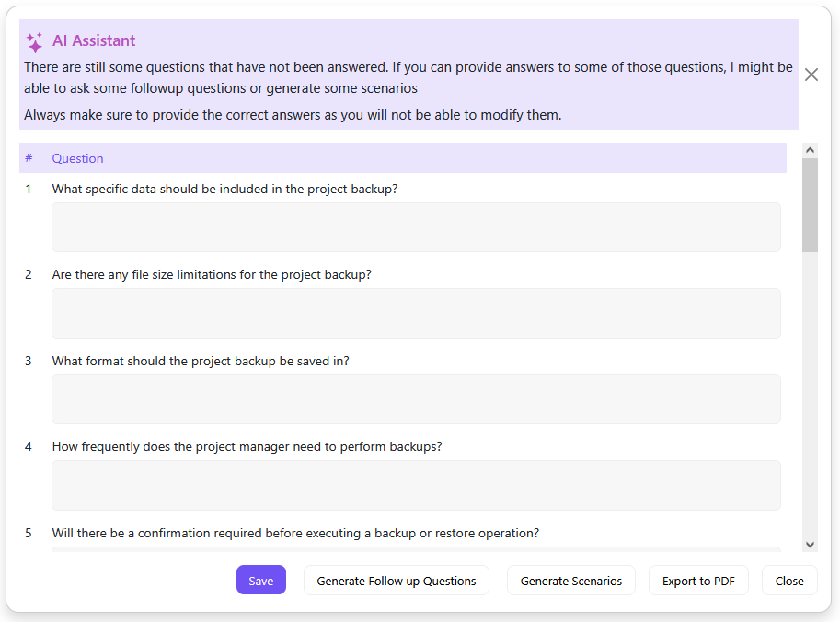The height and width of the screenshot is (622, 840).
Task: Click the scrollbar up arrow
Action: (810, 150)
